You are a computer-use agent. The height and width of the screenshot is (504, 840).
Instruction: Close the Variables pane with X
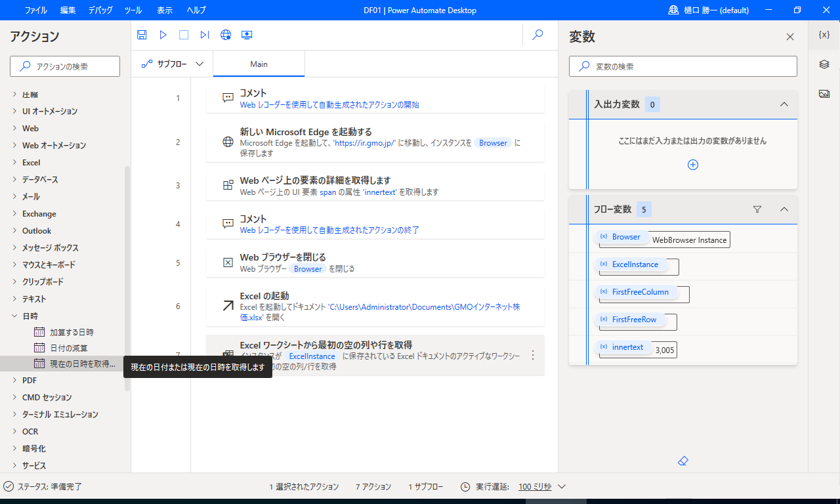[x=790, y=37]
